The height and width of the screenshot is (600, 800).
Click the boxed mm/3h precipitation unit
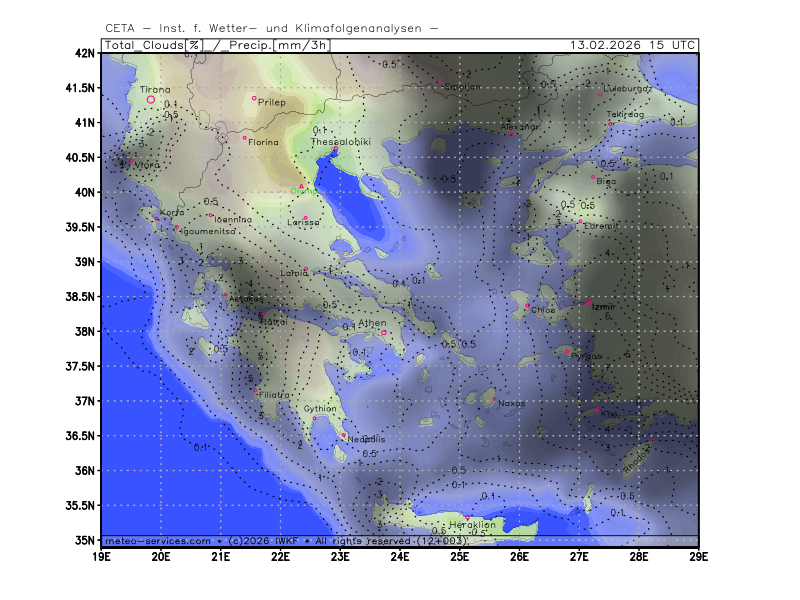point(302,45)
